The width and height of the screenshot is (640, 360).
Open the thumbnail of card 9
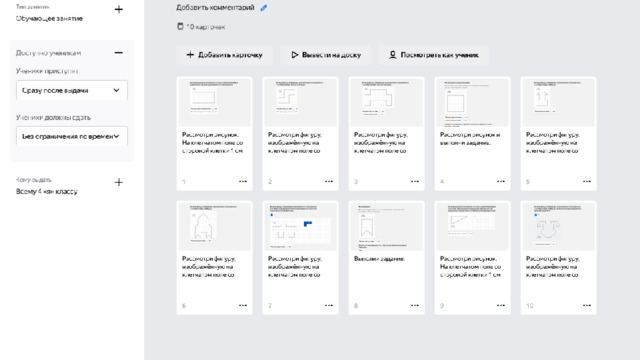click(473, 226)
